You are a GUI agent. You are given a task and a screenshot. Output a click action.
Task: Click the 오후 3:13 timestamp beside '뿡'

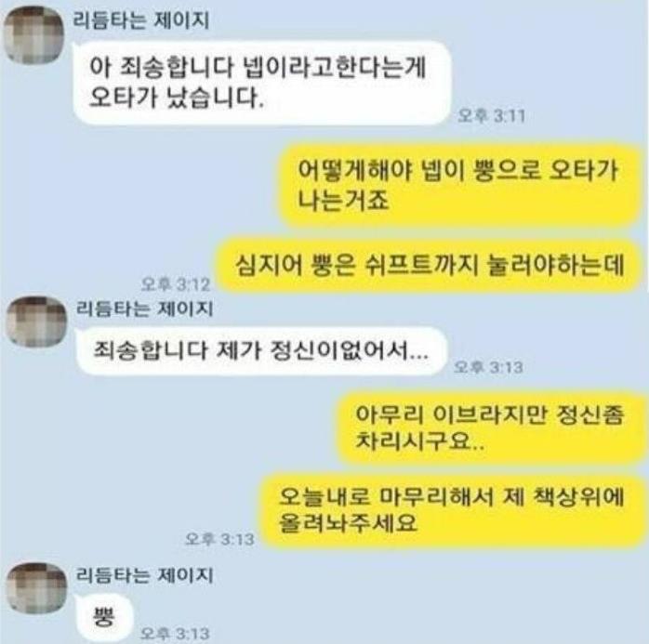point(175,633)
